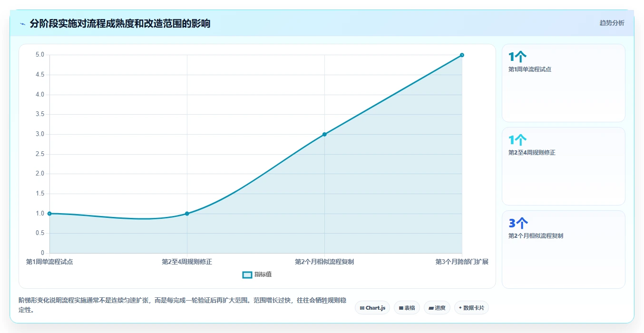Toggle the 指标值 legend color box
Image resolution: width=644 pixels, height=333 pixels.
[x=247, y=275]
